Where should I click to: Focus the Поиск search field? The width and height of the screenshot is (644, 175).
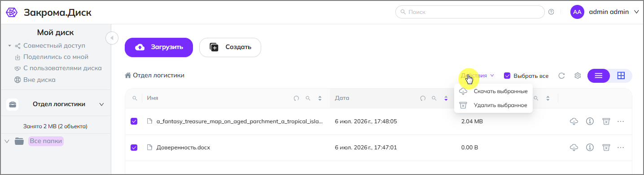click(x=470, y=12)
